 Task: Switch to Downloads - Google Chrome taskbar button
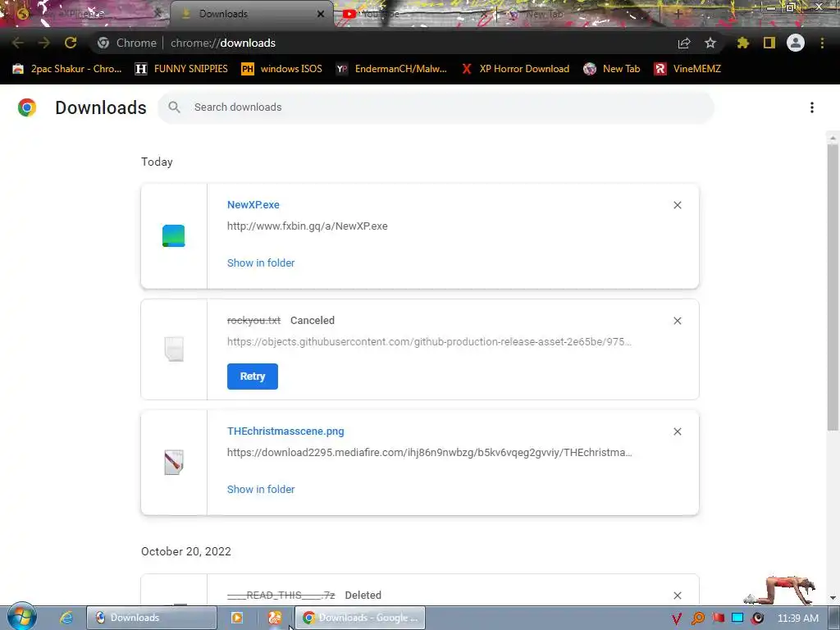pyautogui.click(x=361, y=618)
